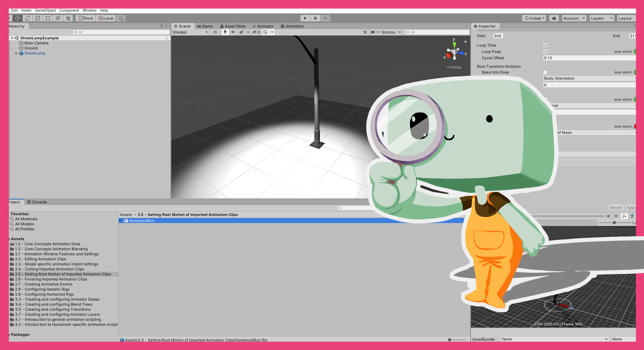Open the custom editor tools icon

(x=67, y=18)
